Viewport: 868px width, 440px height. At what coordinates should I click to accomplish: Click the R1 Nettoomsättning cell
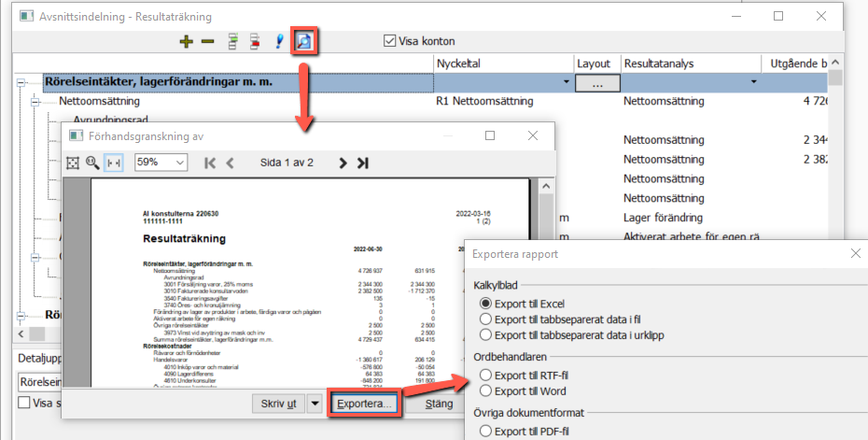pos(484,102)
